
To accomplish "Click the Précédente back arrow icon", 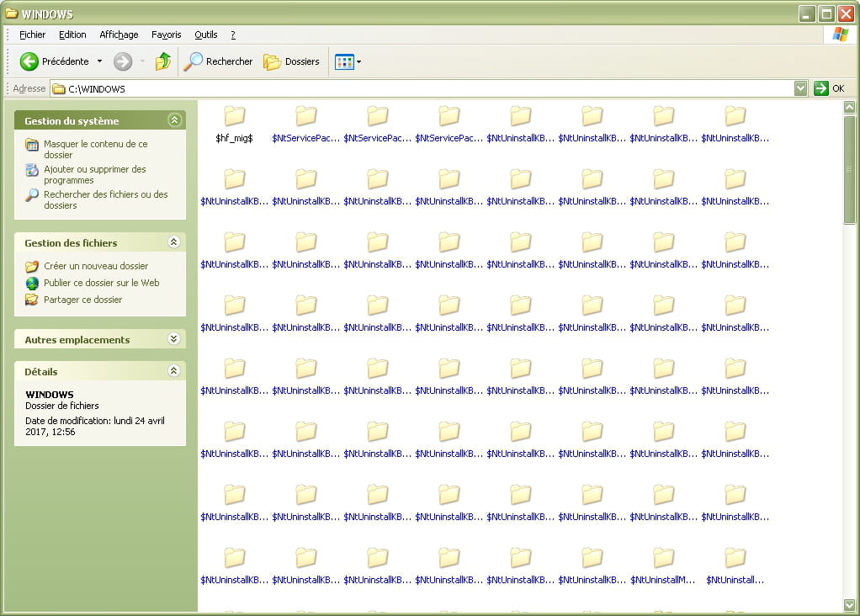I will tap(29, 61).
